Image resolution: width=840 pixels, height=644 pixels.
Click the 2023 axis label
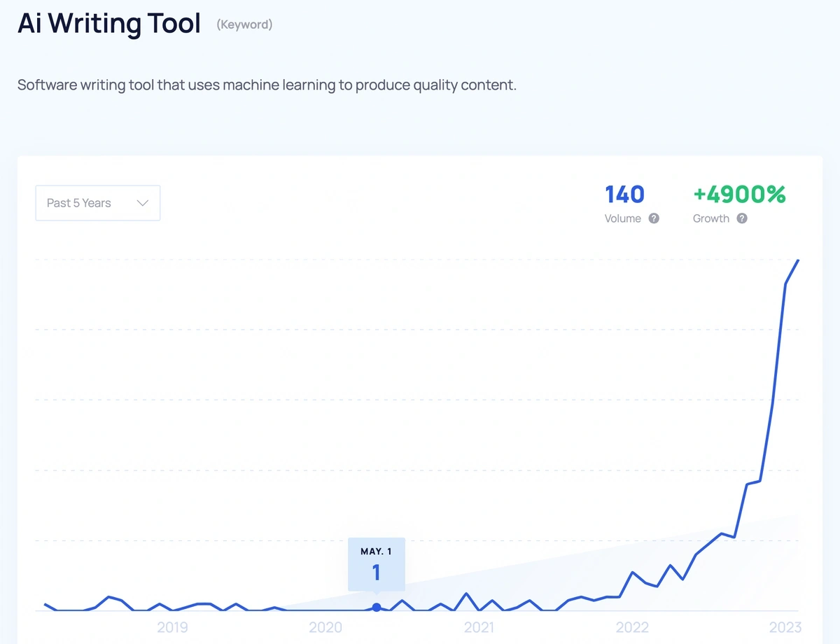click(785, 627)
